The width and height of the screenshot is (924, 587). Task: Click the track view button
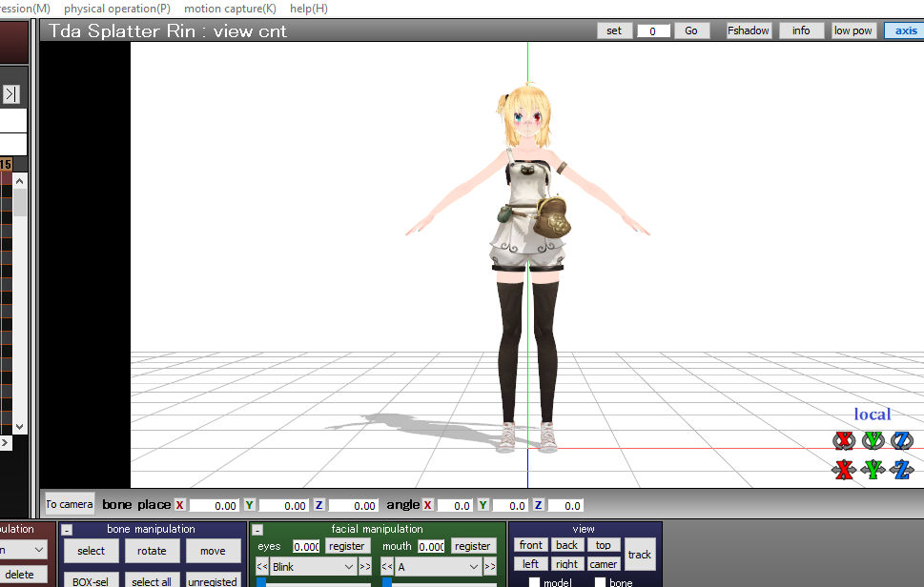[640, 555]
